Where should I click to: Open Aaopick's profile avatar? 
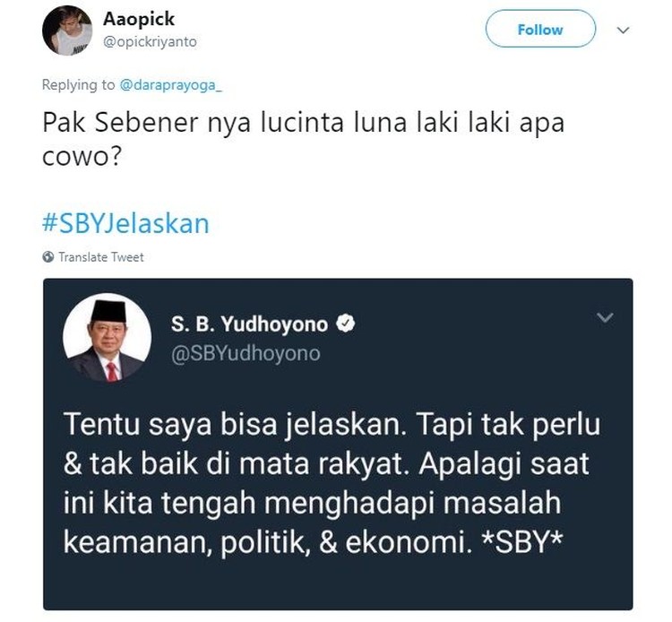(x=67, y=30)
